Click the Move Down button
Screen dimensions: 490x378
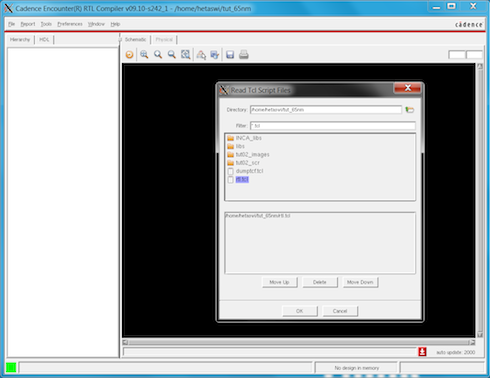tap(360, 282)
